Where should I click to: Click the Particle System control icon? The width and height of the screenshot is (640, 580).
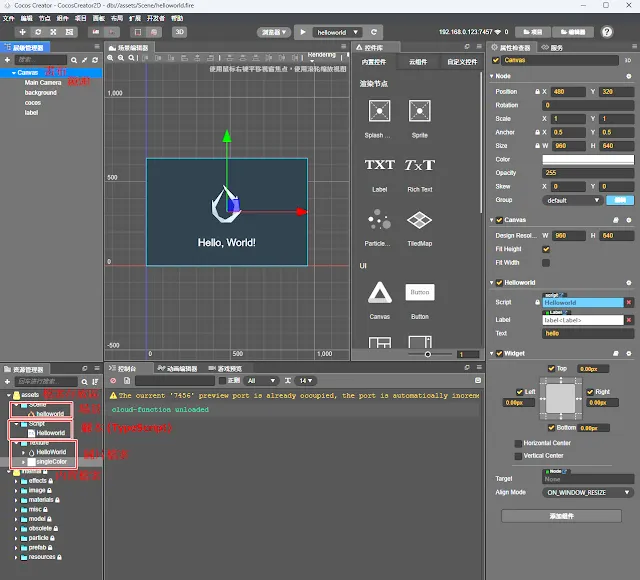click(379, 219)
